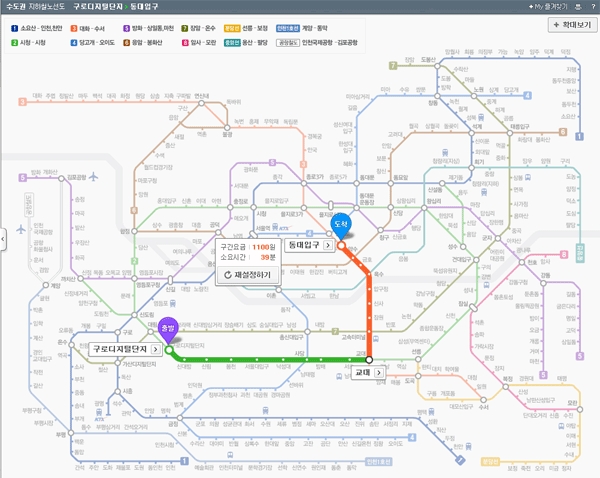Select Line 5 badge in legend
Screen dimensions: 600x478
126,28
